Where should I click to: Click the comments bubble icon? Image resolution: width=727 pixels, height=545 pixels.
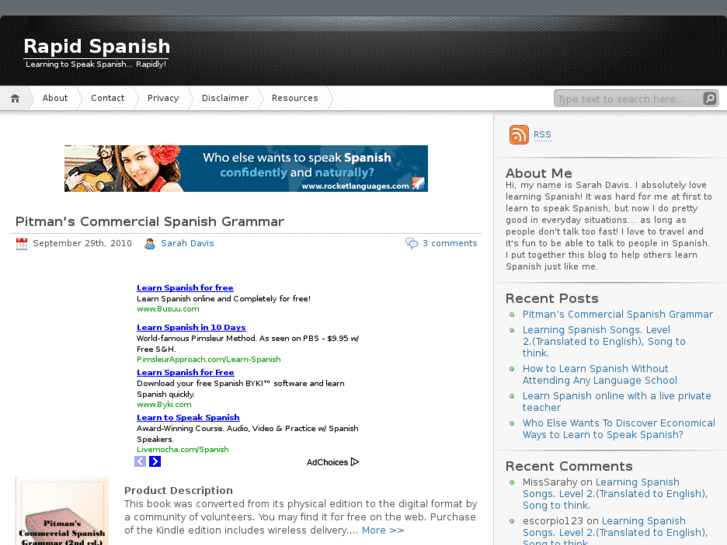[411, 243]
